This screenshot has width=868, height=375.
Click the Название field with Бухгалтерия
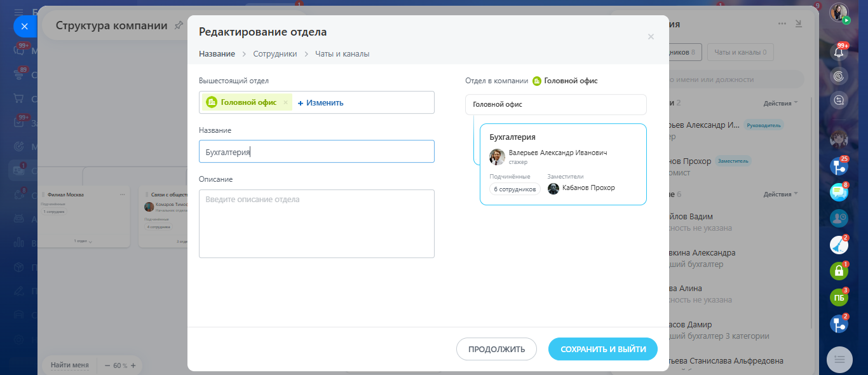316,152
